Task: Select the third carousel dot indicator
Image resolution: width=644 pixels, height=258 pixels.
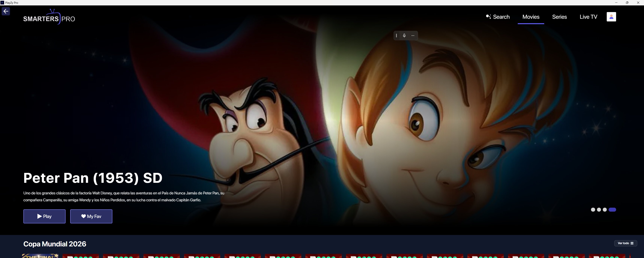Action: (x=604, y=210)
